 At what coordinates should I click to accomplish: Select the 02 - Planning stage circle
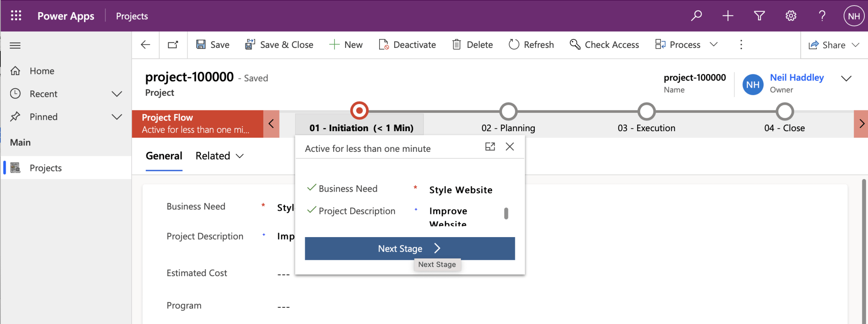coord(508,111)
